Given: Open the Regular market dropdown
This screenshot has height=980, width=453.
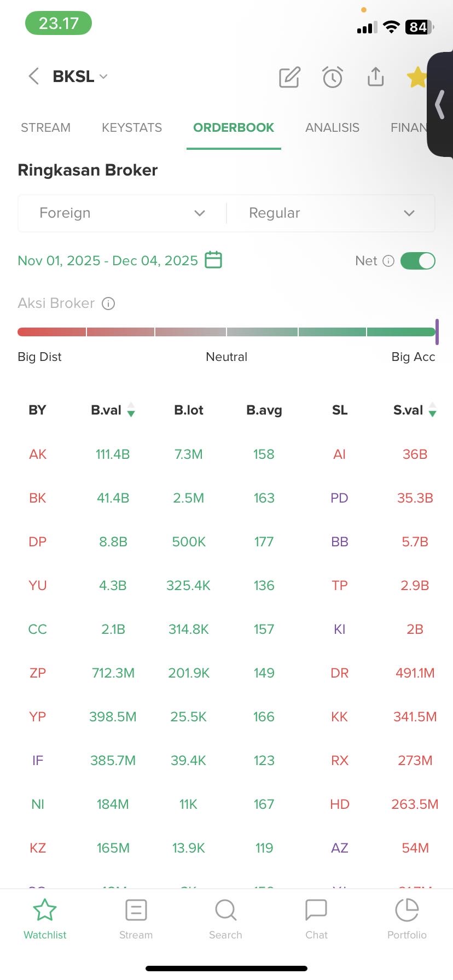Looking at the screenshot, I should [x=331, y=213].
